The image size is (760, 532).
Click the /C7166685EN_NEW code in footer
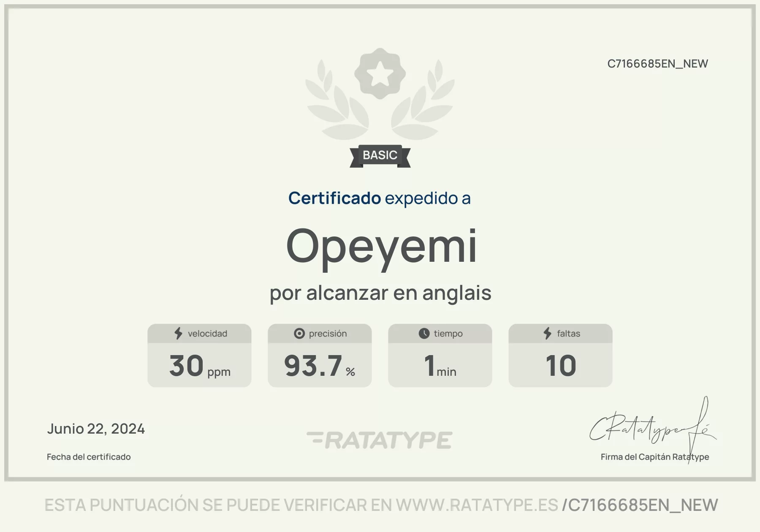pyautogui.click(x=640, y=505)
